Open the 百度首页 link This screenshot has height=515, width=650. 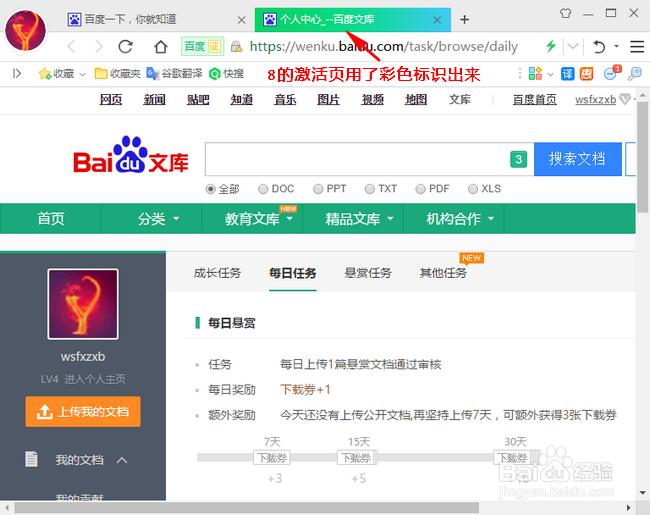534,100
